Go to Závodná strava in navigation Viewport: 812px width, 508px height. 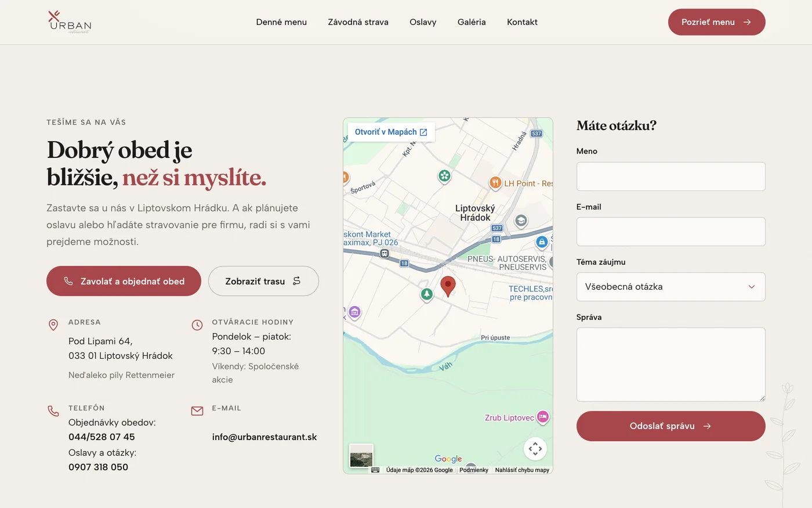tap(358, 22)
